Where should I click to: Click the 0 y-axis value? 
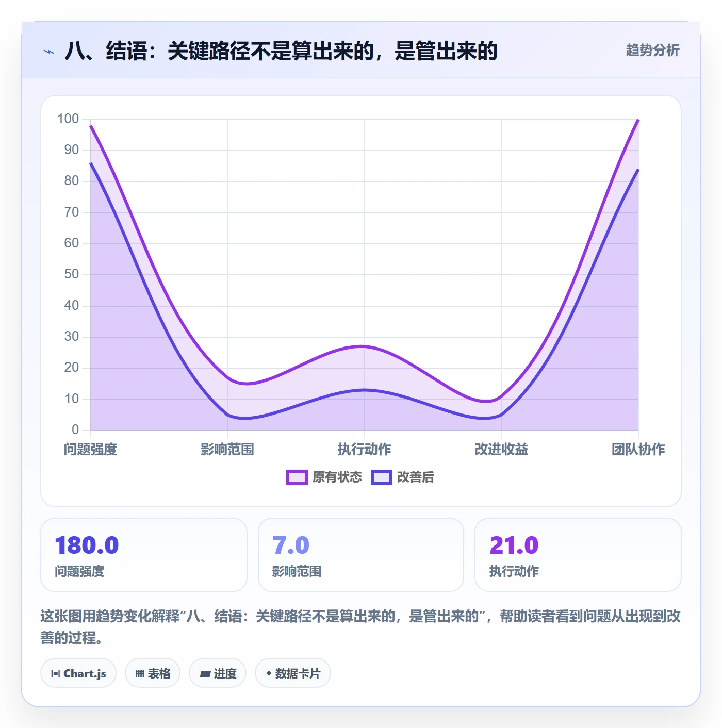pos(75,430)
